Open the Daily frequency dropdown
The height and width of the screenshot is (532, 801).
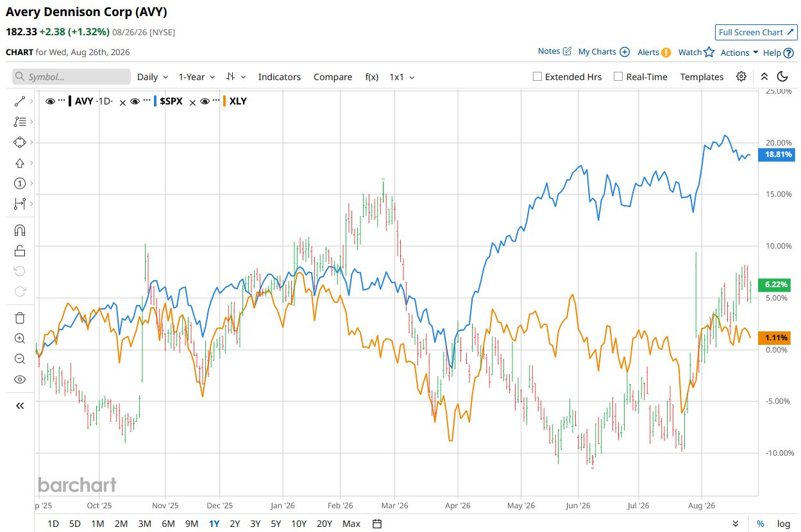click(153, 76)
